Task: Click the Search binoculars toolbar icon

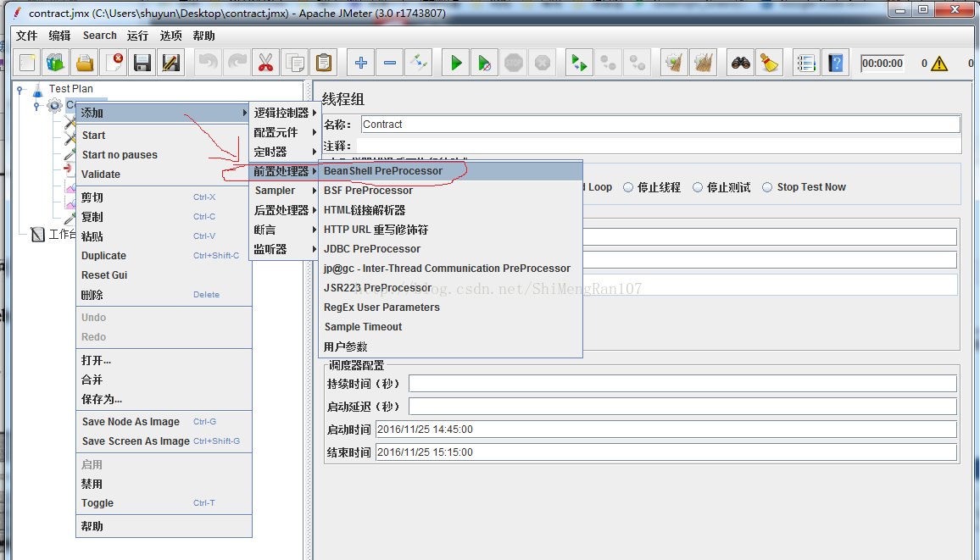Action: click(741, 63)
